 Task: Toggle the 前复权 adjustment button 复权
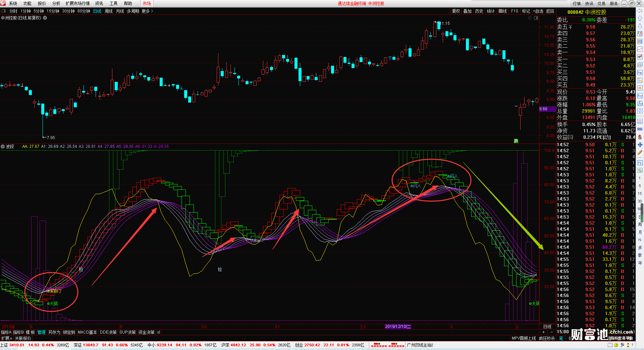coord(456,11)
